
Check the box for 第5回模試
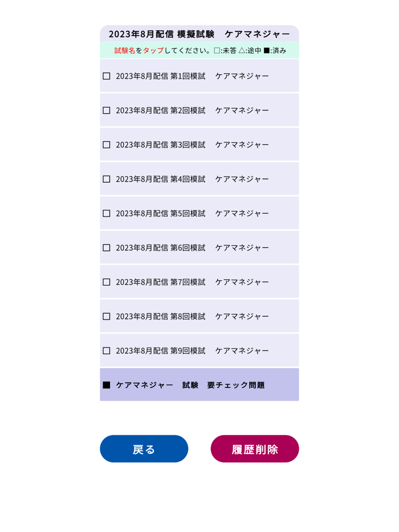106,213
